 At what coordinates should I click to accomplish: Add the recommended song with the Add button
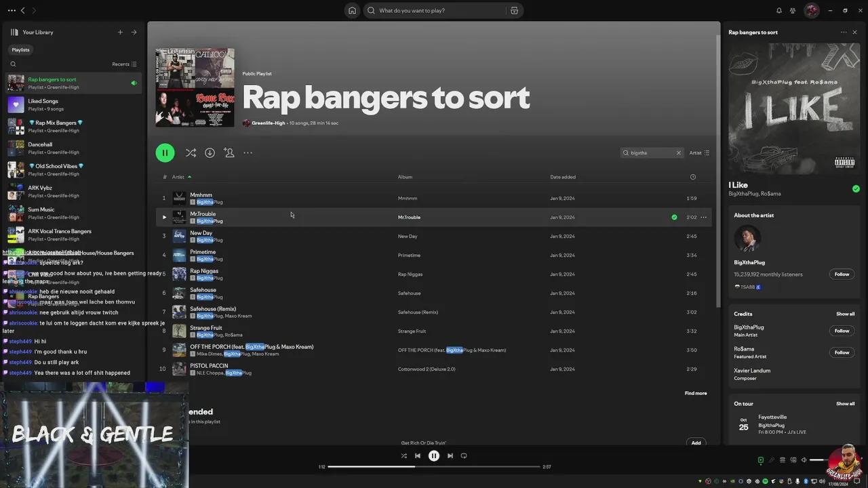(696, 443)
